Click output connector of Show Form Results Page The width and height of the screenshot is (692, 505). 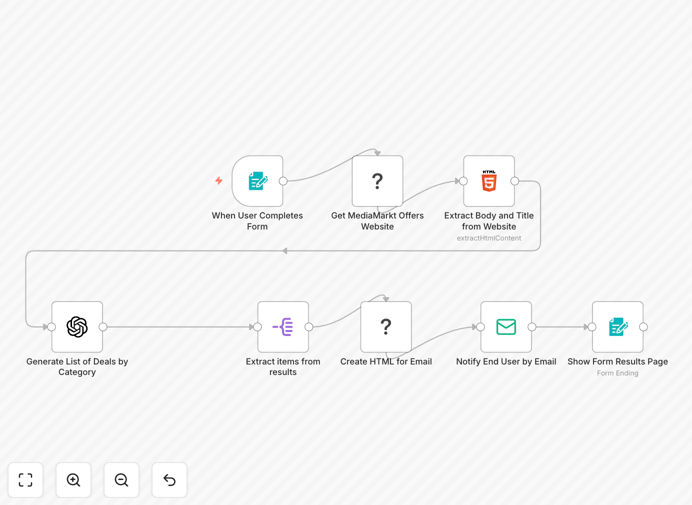pyautogui.click(x=643, y=327)
